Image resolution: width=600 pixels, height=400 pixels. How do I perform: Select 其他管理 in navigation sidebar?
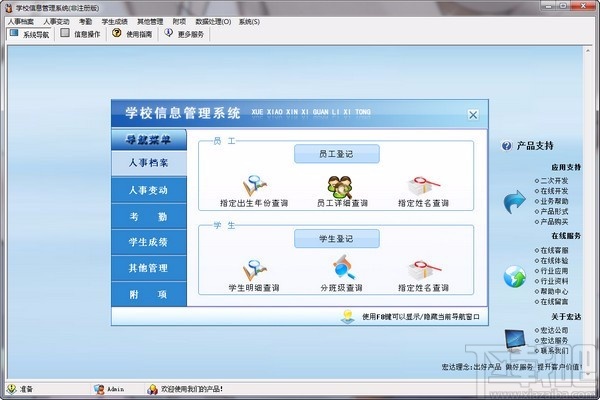[149, 268]
